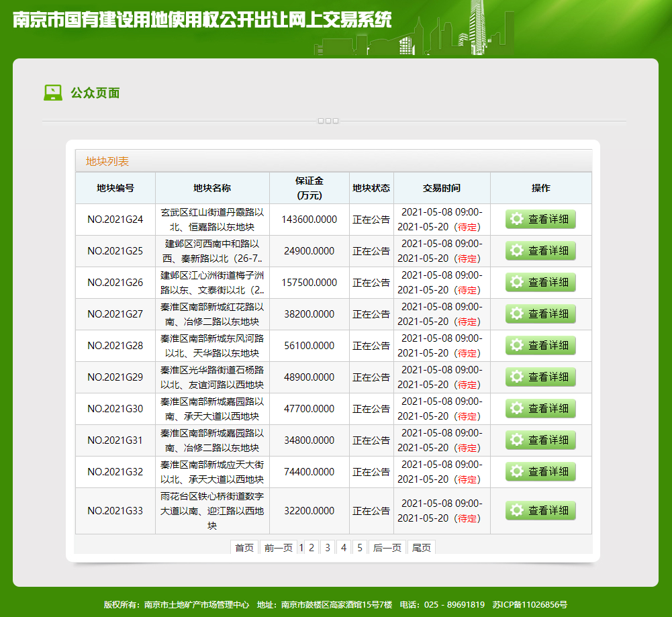This screenshot has height=617, width=672.
Task: Click the gear icon in the NO.2021G28 row
Action: (x=516, y=346)
